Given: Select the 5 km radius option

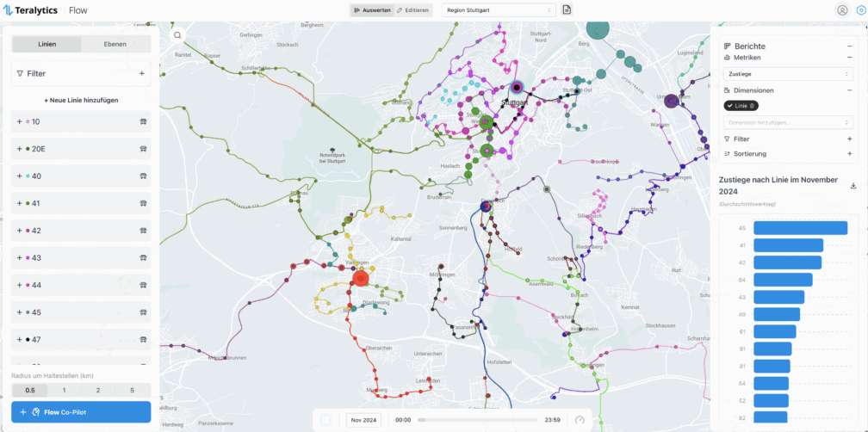Looking at the screenshot, I should point(132,391).
